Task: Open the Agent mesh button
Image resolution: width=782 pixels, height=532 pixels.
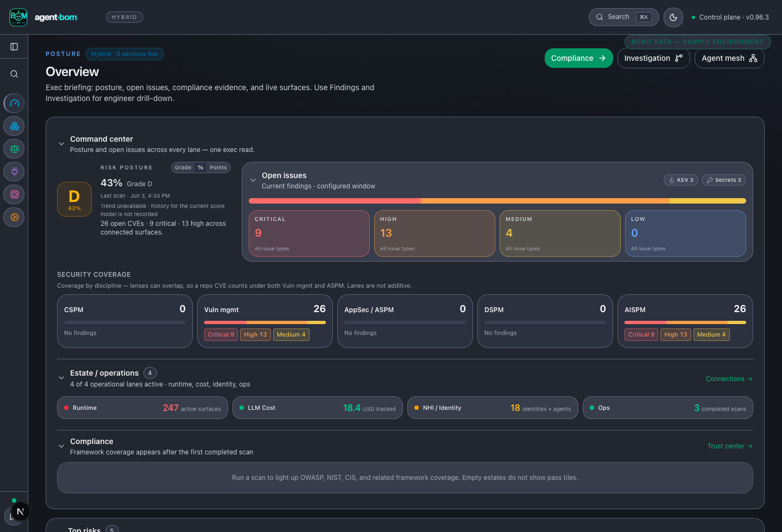Action: tap(729, 58)
